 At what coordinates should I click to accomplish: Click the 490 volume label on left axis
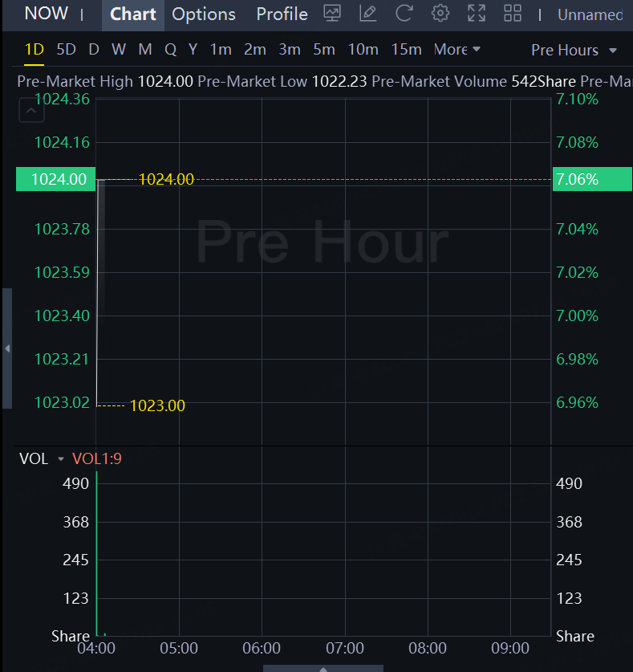point(75,483)
